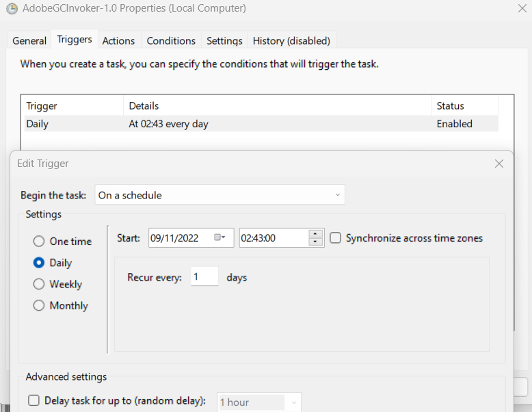
Task: Select the One time radio button
Action: pyautogui.click(x=39, y=242)
